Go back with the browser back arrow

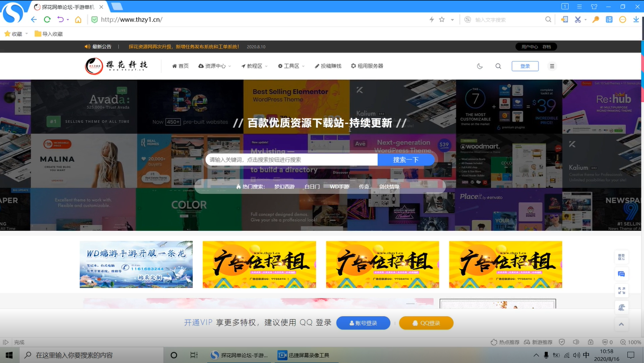[34, 20]
